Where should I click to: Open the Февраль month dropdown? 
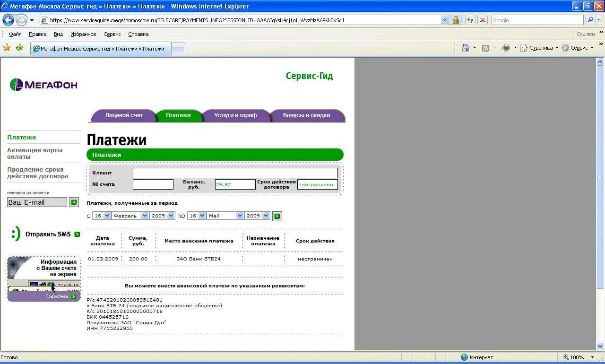pos(130,216)
